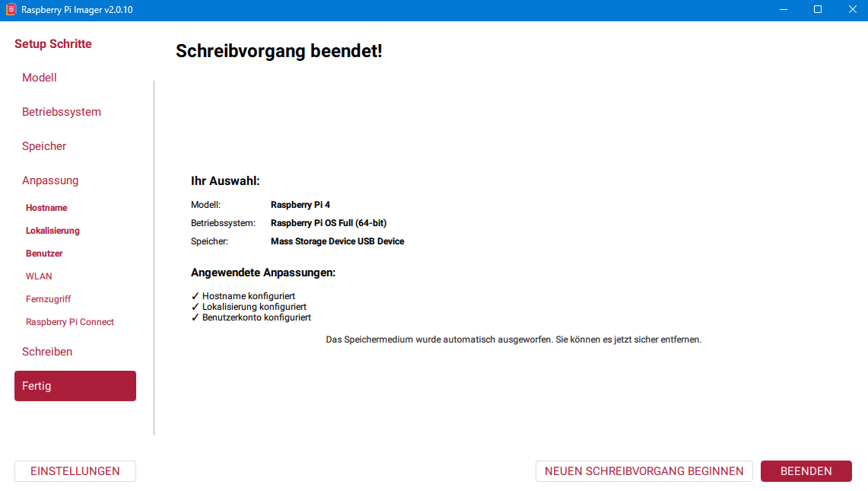Viewport: 868px width, 491px height.
Task: Select the Fernzugriff sub-step
Action: 48,299
